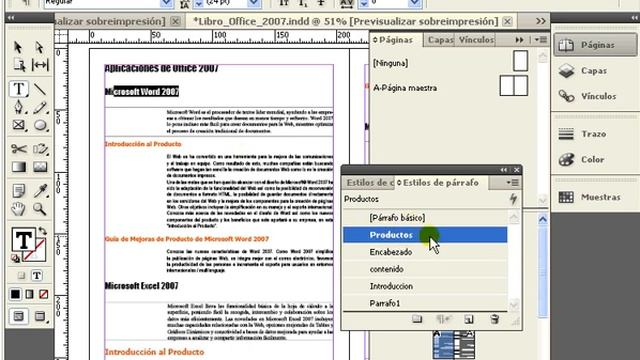Open the leading (24 pt) dropdown
640x360 pixels.
253,3
